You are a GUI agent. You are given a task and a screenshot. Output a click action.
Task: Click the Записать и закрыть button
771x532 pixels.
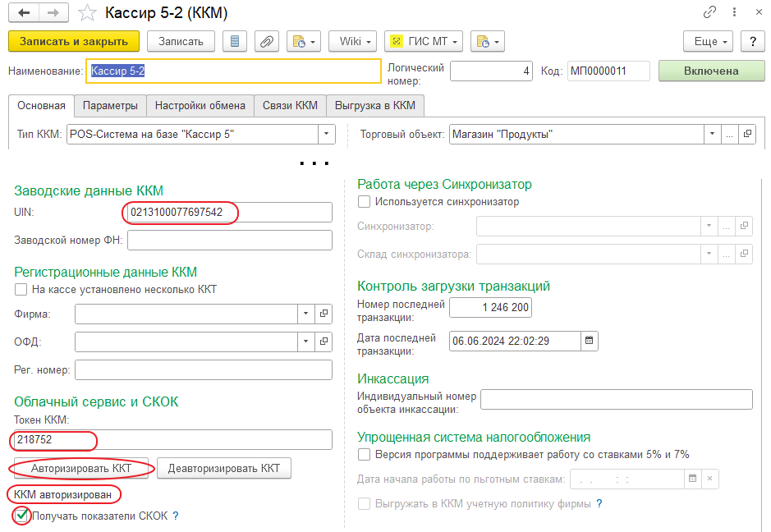(x=73, y=41)
